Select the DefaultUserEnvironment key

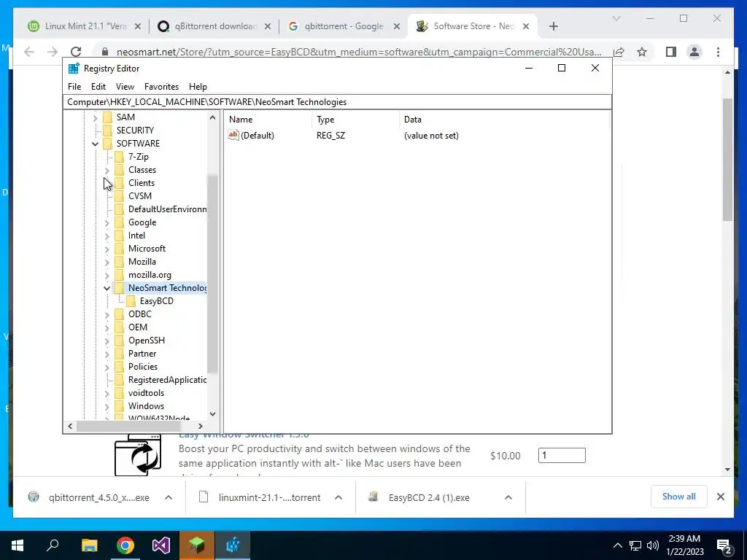pos(167,209)
